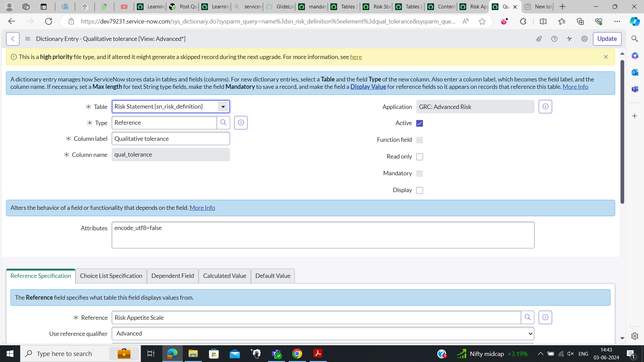Click the Reference input field
The image size is (644, 362).
pos(316,317)
